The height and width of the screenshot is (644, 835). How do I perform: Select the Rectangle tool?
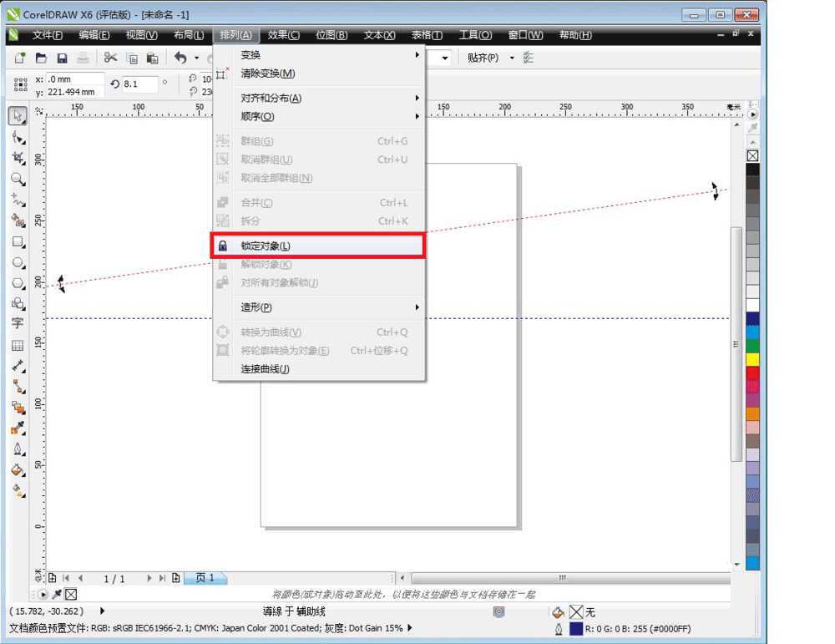18,242
